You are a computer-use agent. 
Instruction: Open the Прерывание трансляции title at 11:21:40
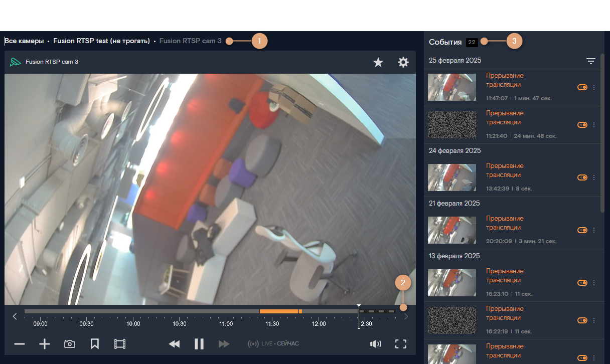click(505, 118)
